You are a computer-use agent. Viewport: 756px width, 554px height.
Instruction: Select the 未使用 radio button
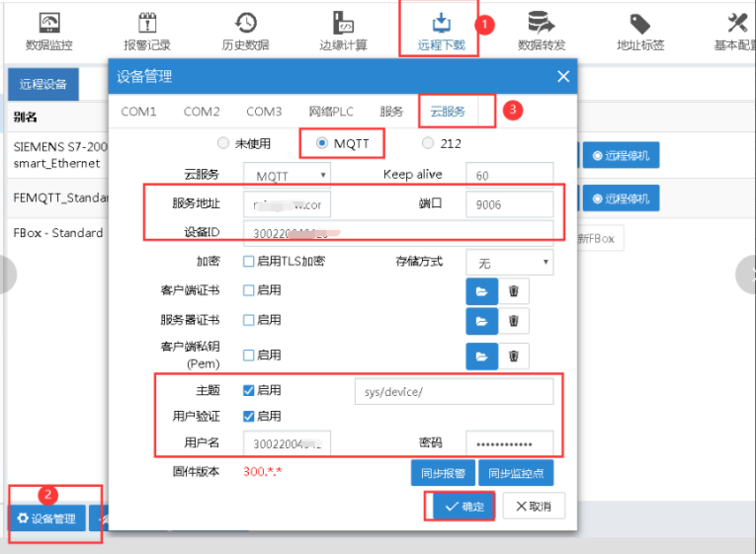[222, 143]
